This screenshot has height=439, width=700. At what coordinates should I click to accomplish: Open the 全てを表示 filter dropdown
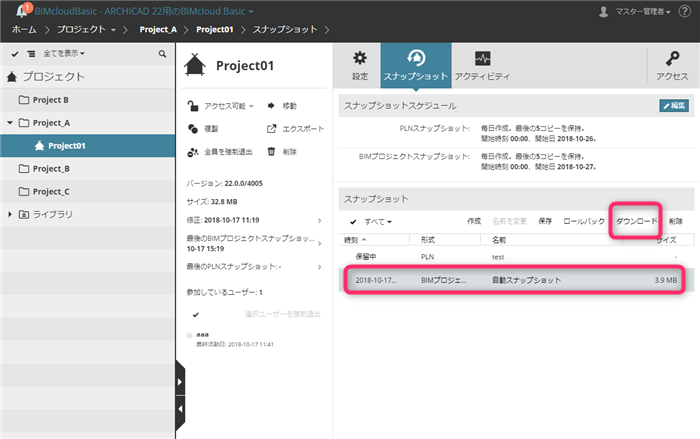(63, 53)
